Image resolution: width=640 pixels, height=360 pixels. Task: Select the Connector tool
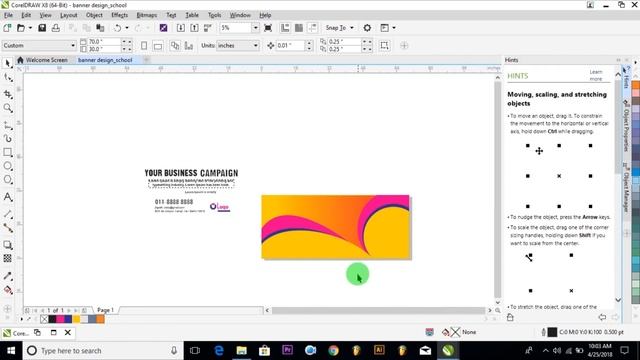pyautogui.click(x=7, y=228)
